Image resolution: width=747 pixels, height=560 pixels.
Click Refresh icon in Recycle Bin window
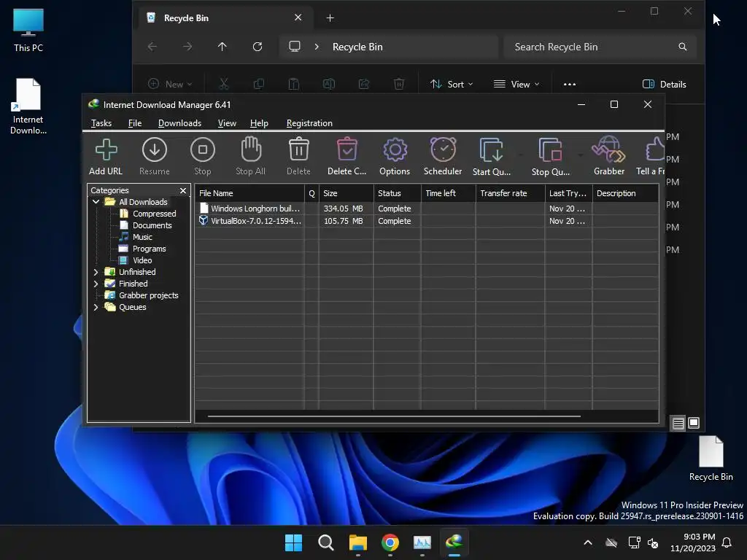(258, 47)
